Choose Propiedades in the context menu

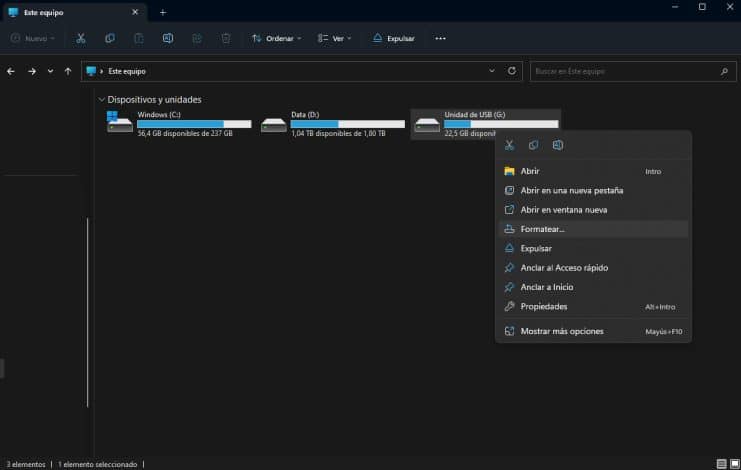tap(543, 306)
